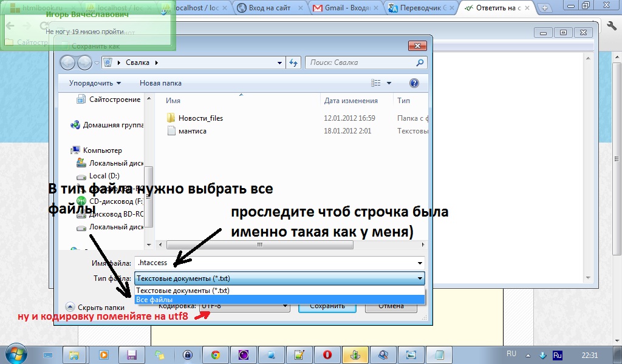Click the on-screen keyboard taskbar icon
Screen dimensions: 622x364
[x=47, y=356]
